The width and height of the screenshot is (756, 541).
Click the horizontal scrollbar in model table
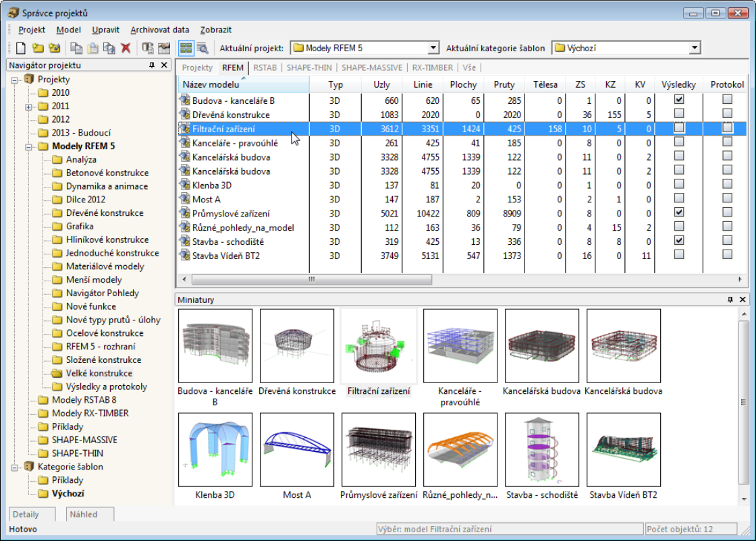tap(311, 279)
